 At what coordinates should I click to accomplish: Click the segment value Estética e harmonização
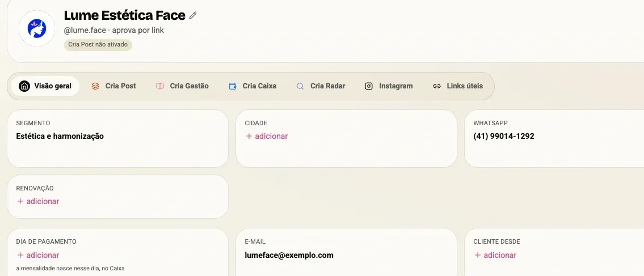60,136
